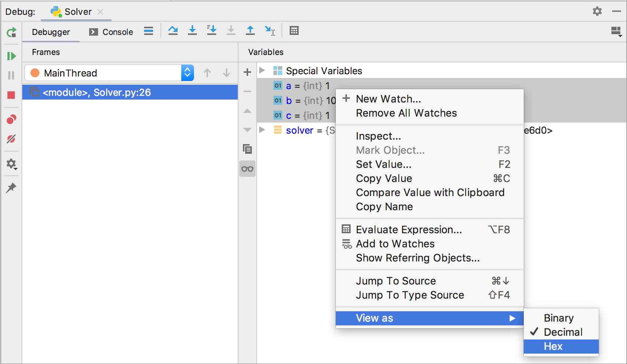Step into the current call
Image resolution: width=627 pixels, height=364 pixels.
(x=192, y=30)
